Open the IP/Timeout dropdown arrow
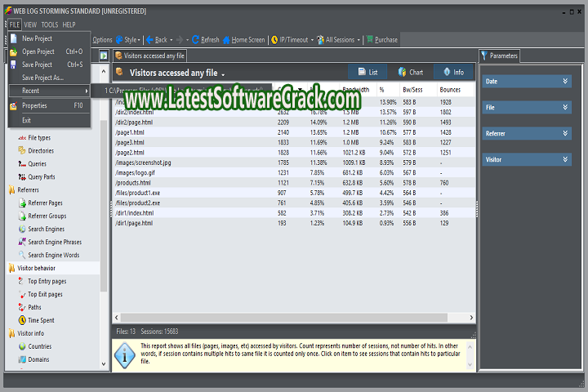This screenshot has width=588, height=392. click(x=312, y=40)
